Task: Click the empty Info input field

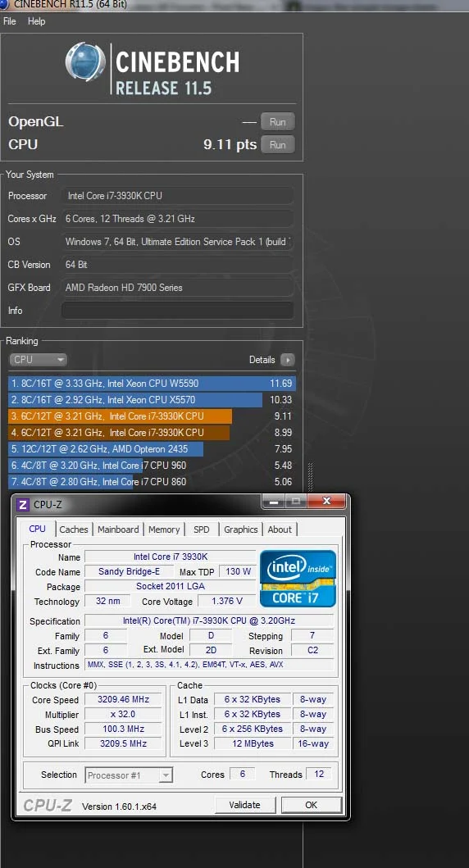Action: [178, 310]
